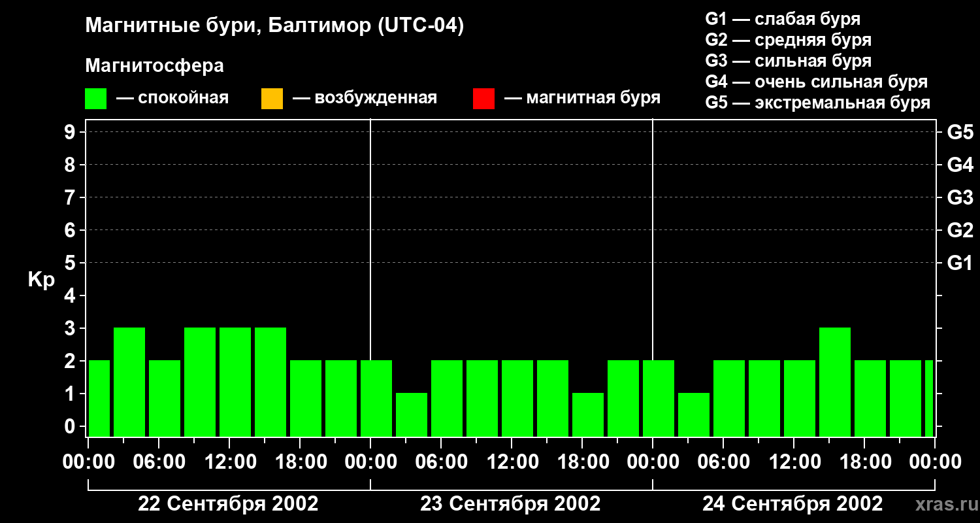Screen dimensions: 980x523
Task: Click the 'G2 — средняя буря' legend line
Action: [788, 40]
